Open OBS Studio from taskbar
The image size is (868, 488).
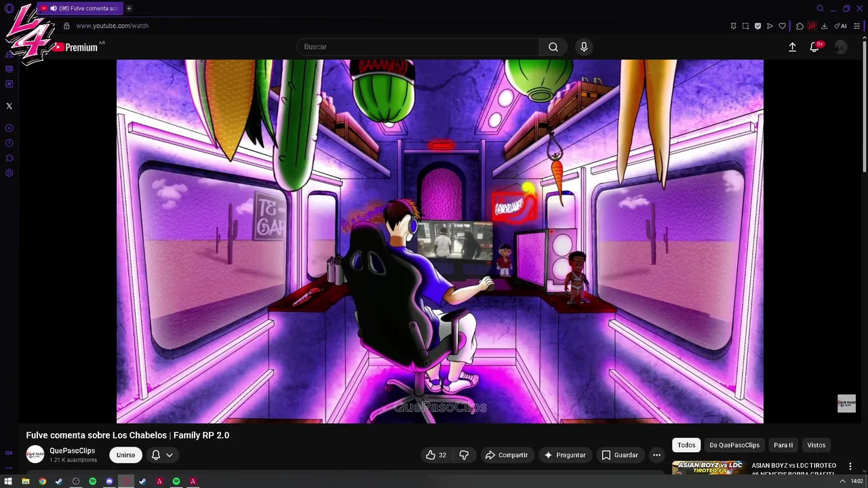(x=76, y=481)
